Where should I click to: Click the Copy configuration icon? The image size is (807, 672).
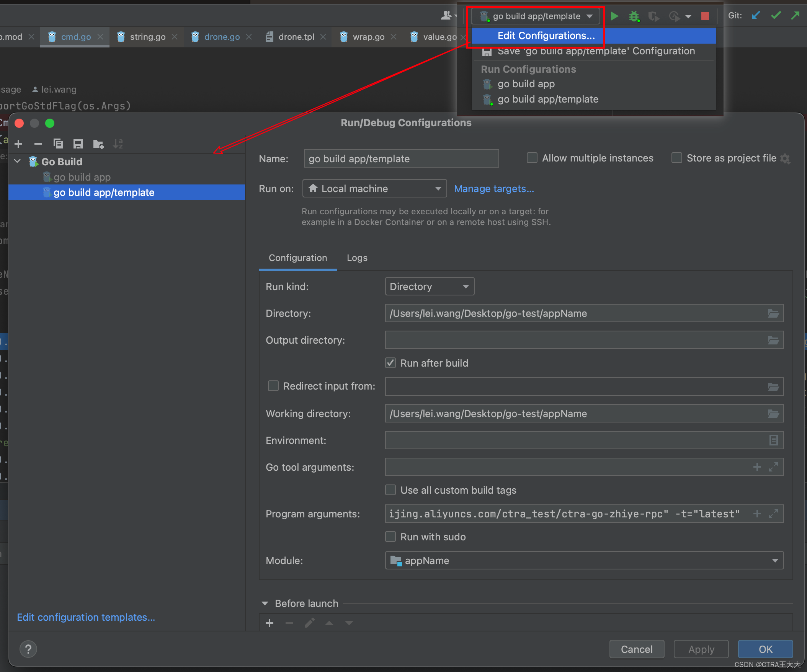58,144
